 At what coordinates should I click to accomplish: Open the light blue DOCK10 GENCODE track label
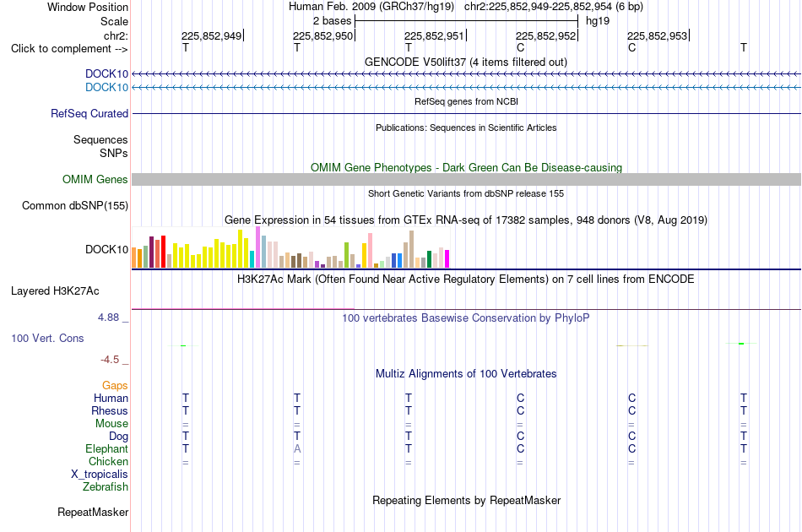click(106, 88)
